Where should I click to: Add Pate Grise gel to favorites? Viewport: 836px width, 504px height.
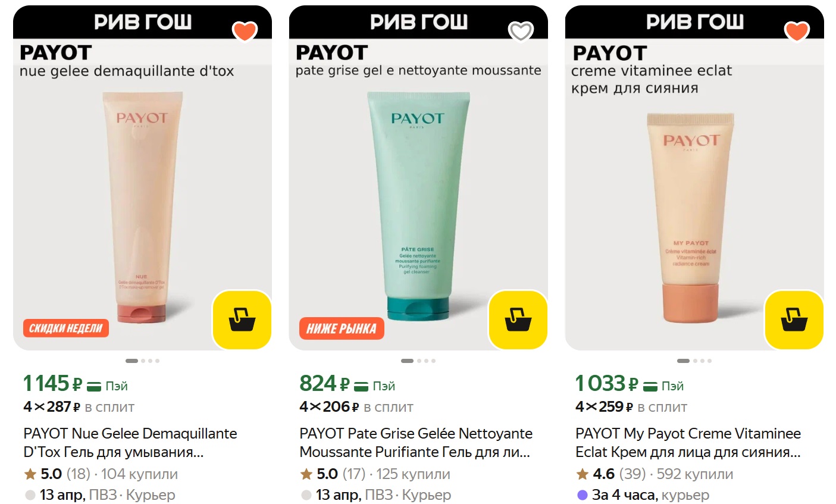521,31
